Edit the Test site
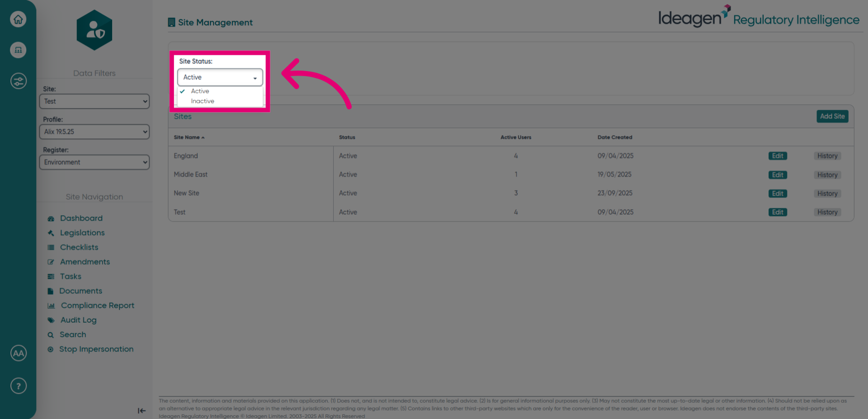The height and width of the screenshot is (419, 868). tap(778, 212)
